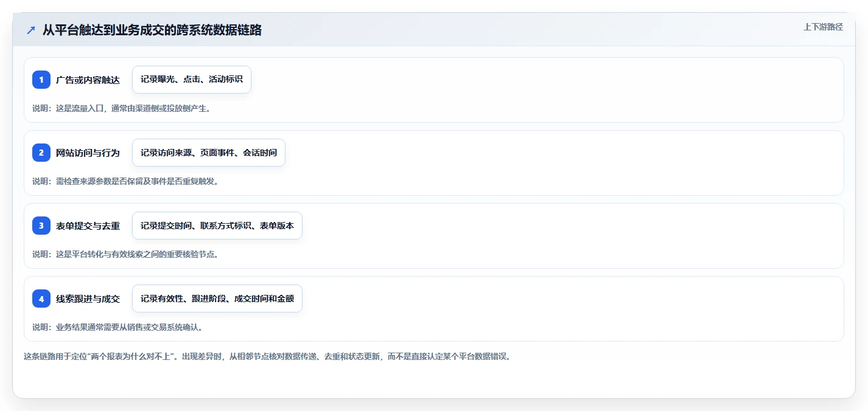Click step badge number 2
This screenshot has width=868, height=411.
pos(41,153)
